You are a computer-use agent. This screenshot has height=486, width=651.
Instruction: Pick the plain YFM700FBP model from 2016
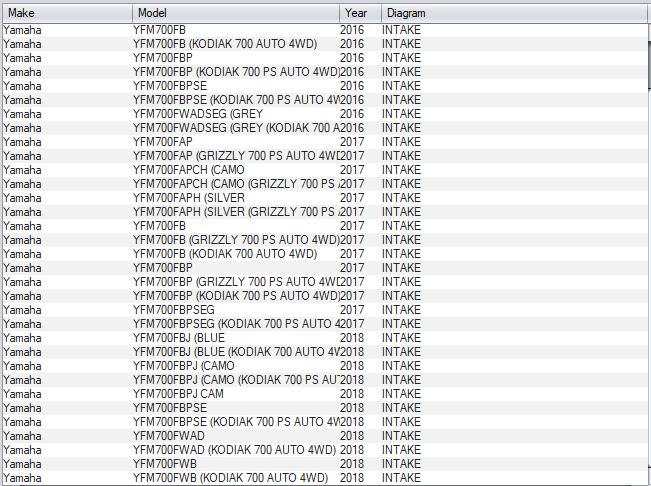pos(325,58)
